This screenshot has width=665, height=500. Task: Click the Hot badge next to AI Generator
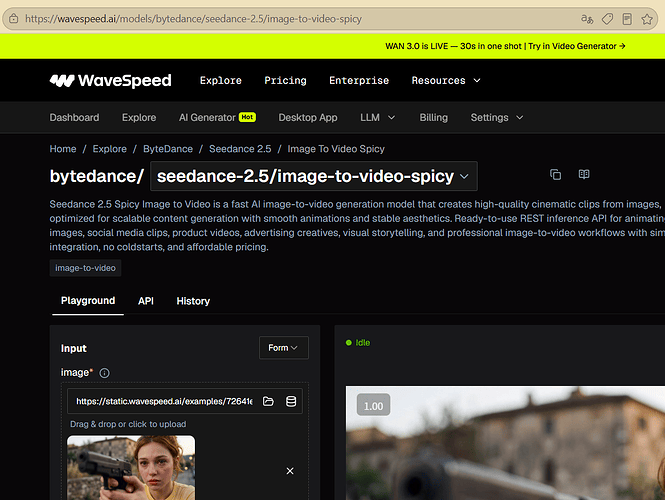pos(247,117)
